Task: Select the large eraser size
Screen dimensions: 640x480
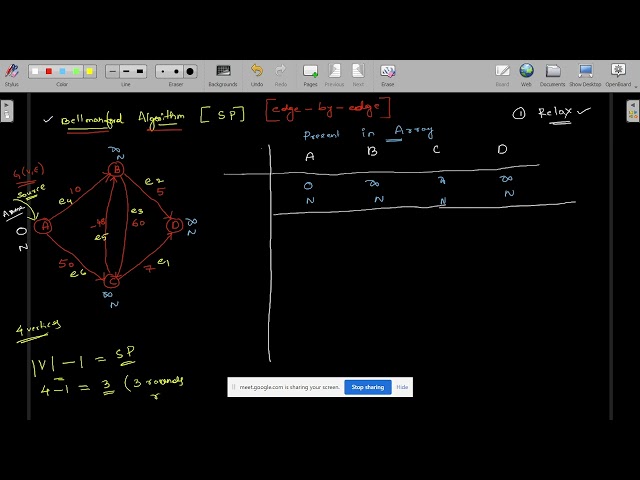Action: (190, 71)
